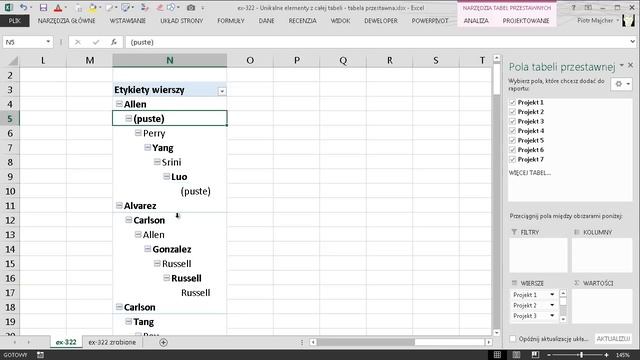Switch to sheet tab ex-322 zrobione
Screen dimensions: 640x360
point(112,342)
